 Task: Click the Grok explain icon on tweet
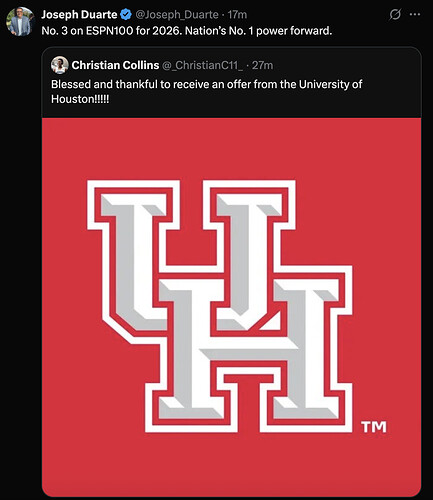click(395, 14)
